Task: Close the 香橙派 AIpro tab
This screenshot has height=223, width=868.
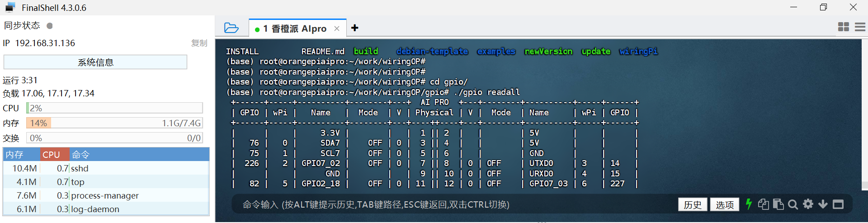Action: pos(337,28)
